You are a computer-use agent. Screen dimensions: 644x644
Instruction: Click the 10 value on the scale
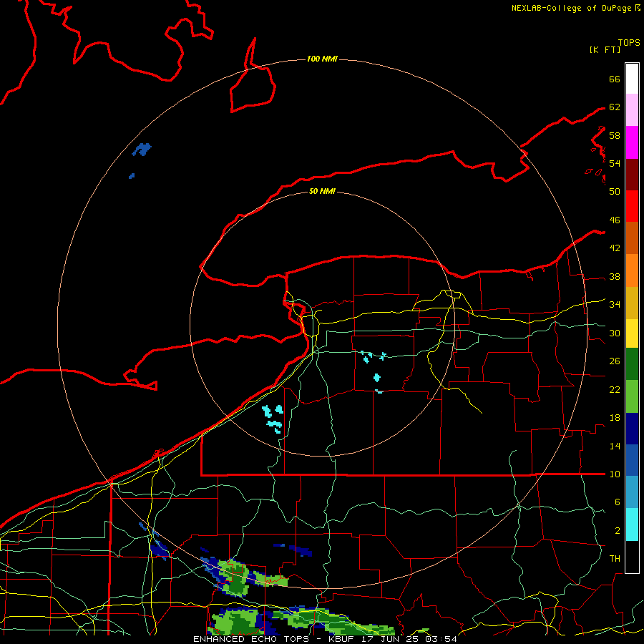(615, 474)
